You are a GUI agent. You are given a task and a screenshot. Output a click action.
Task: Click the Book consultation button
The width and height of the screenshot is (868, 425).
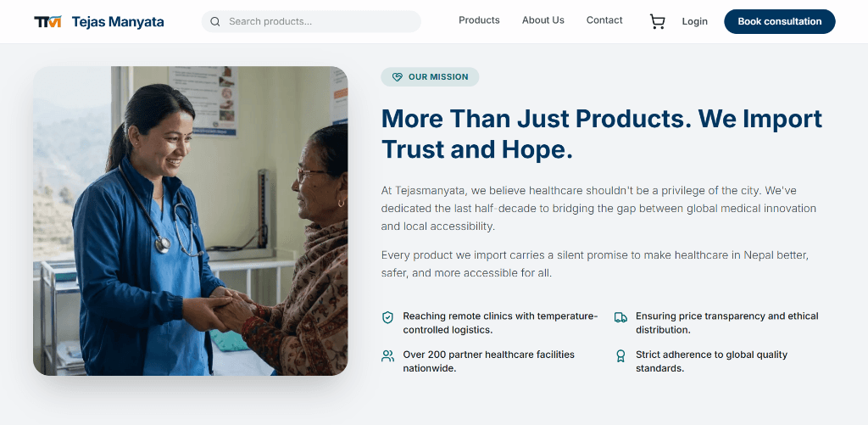point(780,21)
